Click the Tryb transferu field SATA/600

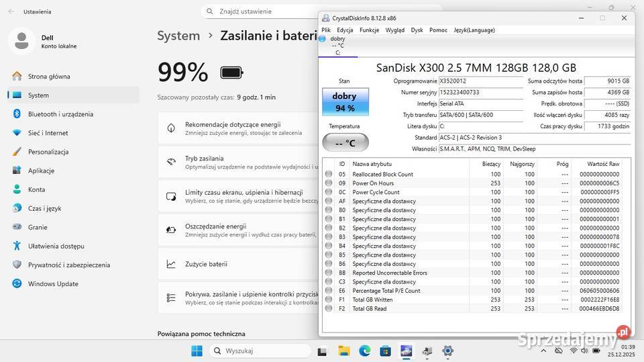pos(480,116)
